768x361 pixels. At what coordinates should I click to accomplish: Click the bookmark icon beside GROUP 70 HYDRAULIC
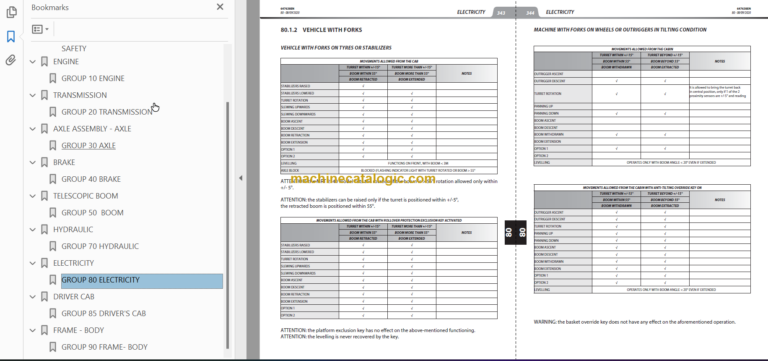click(x=53, y=246)
